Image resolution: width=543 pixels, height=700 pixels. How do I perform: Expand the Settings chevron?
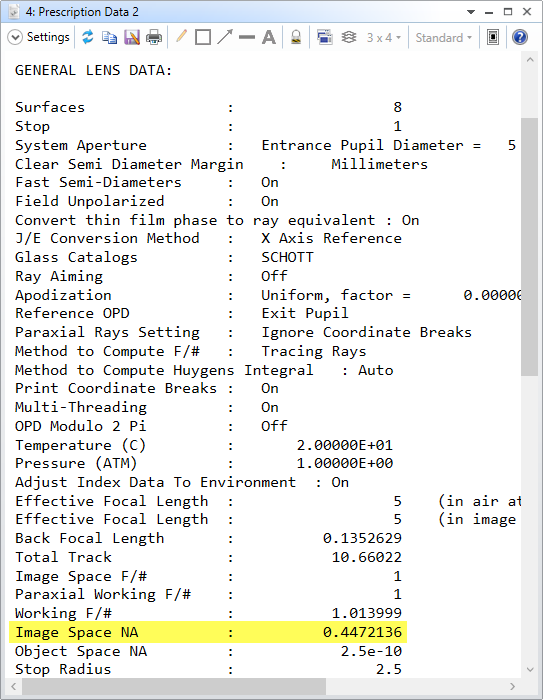coord(15,37)
